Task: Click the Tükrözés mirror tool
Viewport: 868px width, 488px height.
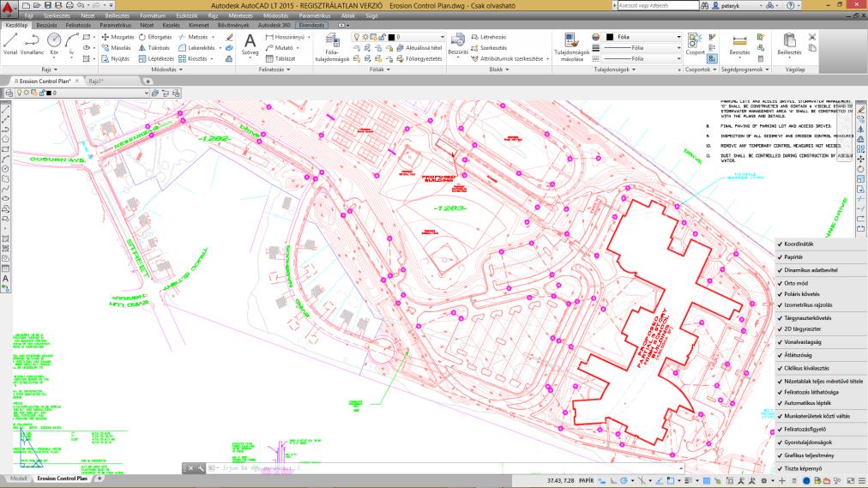Action: 154,47
